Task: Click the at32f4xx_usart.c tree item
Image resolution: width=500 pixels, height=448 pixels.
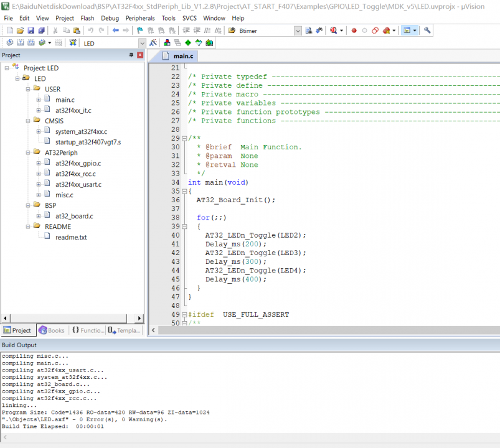Action: click(78, 185)
